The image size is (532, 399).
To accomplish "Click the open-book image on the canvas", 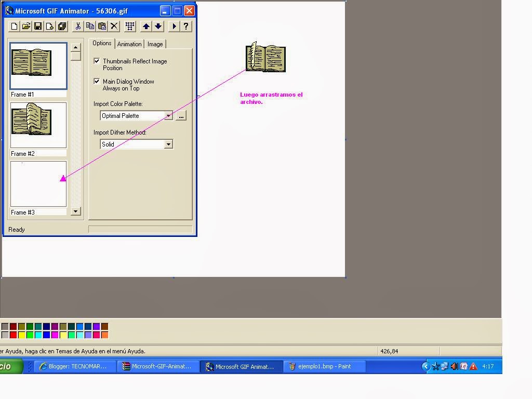I will tap(265, 57).
